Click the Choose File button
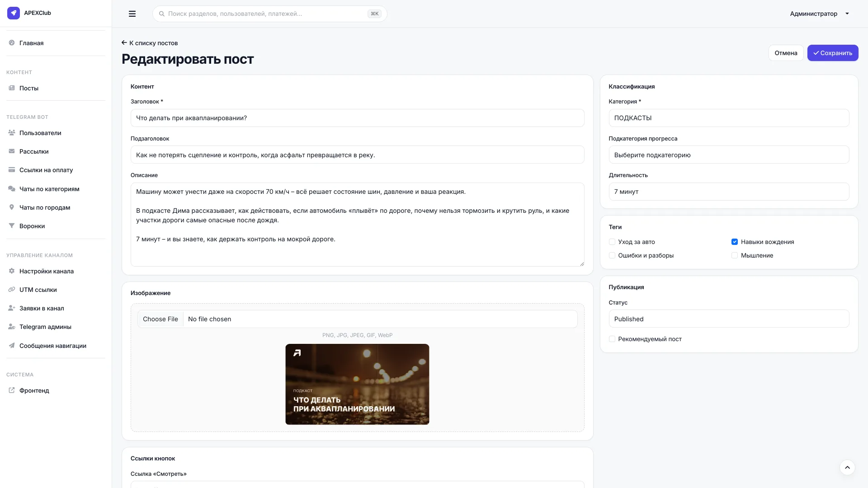This screenshot has width=868, height=488. click(x=160, y=319)
